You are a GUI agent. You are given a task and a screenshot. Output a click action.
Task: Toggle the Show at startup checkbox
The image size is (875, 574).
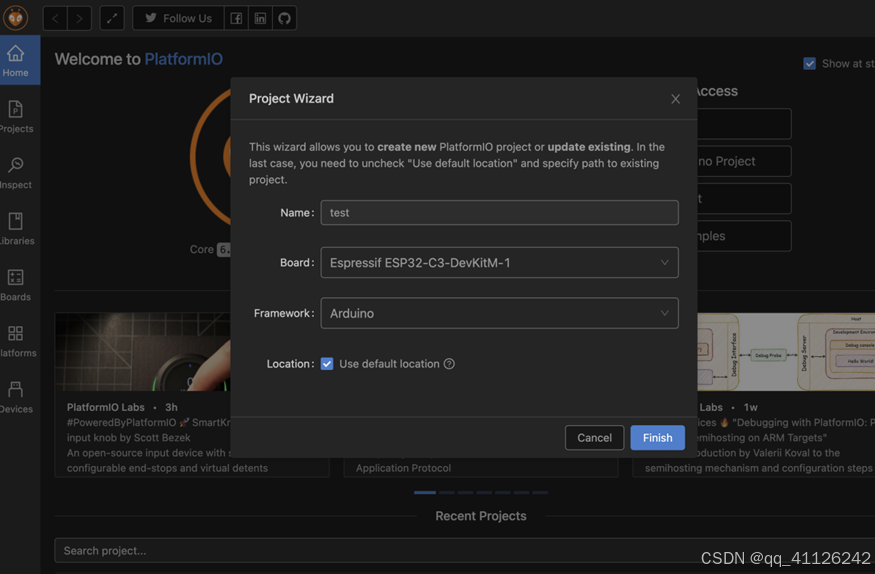pos(809,64)
